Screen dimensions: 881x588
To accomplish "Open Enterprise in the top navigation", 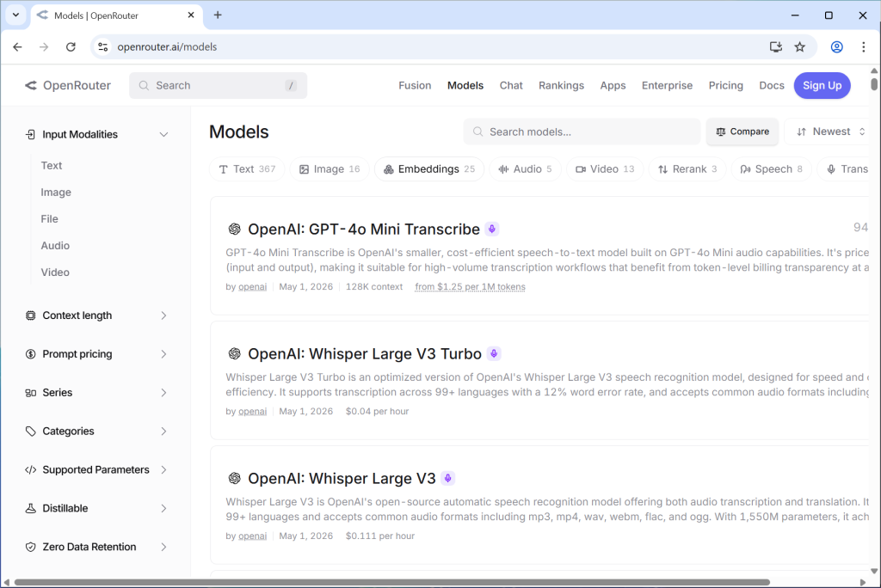I will [x=667, y=85].
